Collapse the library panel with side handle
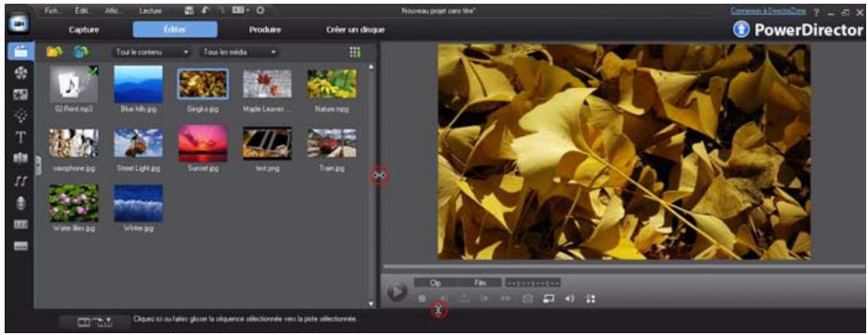868x335 pixels. coord(38,166)
